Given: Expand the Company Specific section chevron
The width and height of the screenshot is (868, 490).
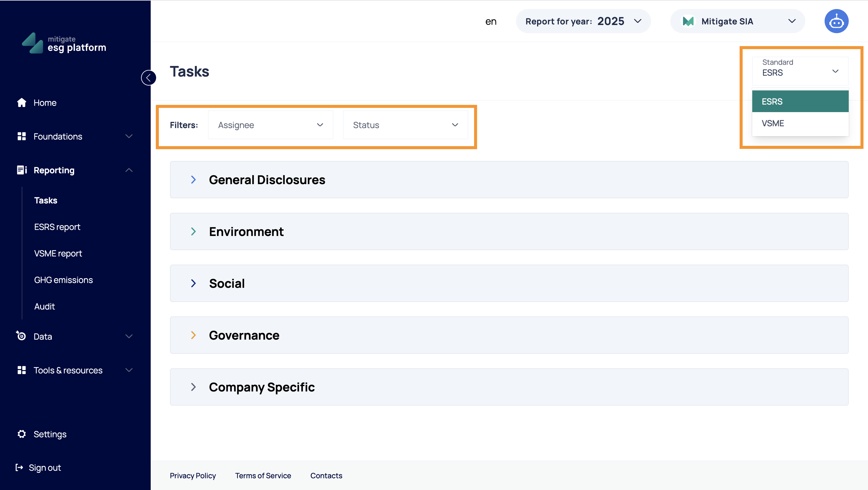Looking at the screenshot, I should pyautogui.click(x=193, y=387).
